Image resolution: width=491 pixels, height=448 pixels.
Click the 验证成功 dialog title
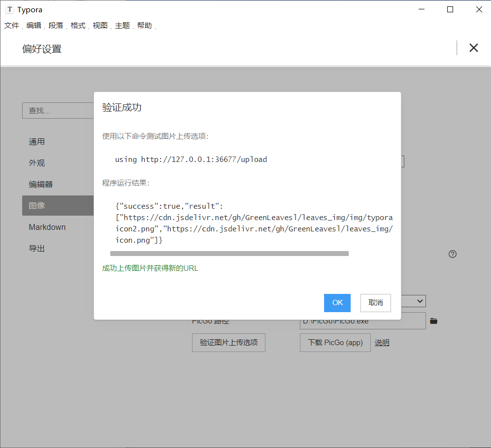[x=122, y=107]
